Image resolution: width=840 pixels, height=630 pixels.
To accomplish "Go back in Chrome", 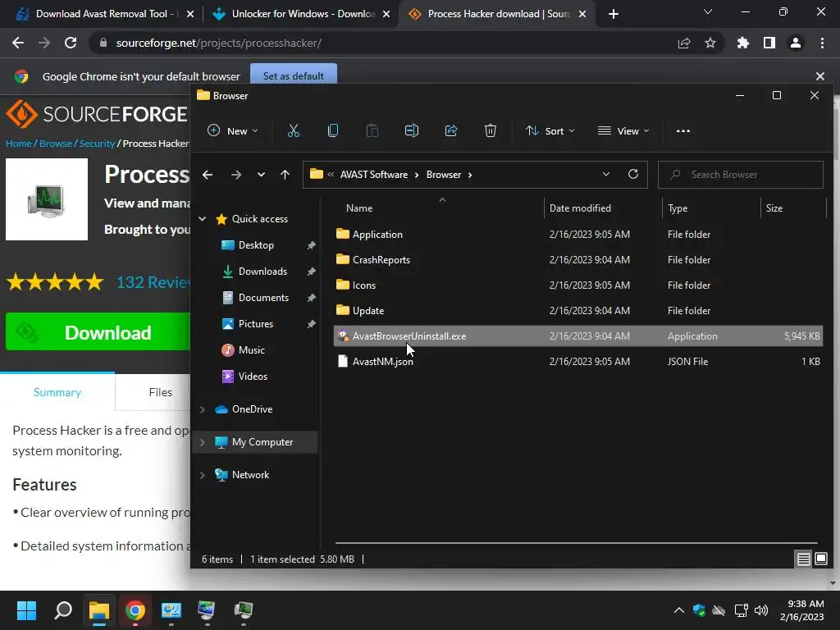I will pyautogui.click(x=18, y=43).
